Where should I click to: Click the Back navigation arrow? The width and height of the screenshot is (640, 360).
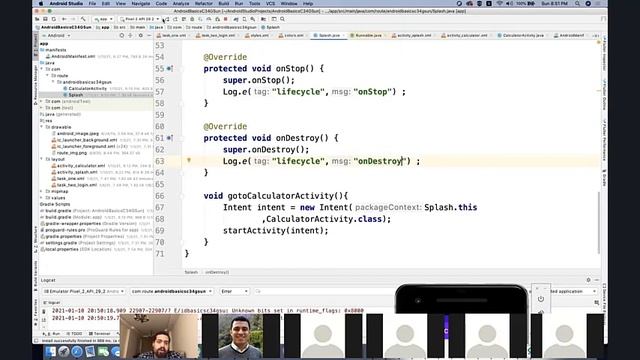pyautogui.click(x=64, y=19)
